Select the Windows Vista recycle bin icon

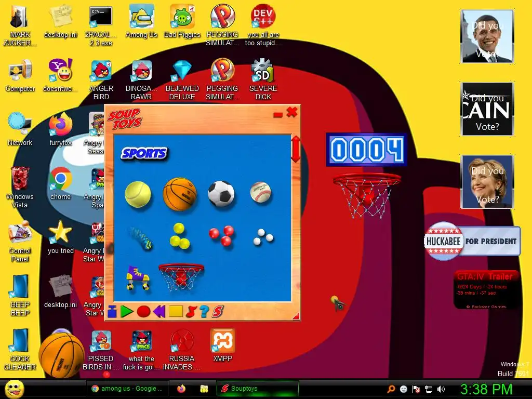20,187
